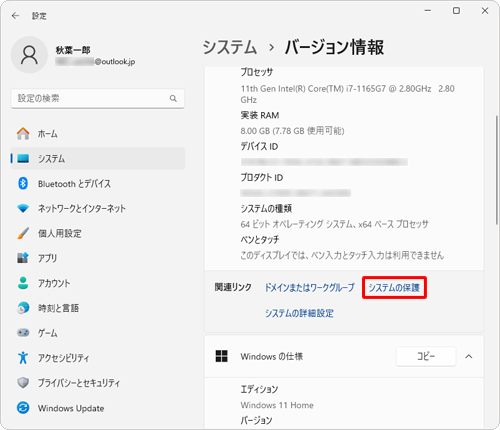Click the コピー button for Windows specs
500x430 pixels.
coord(426,356)
